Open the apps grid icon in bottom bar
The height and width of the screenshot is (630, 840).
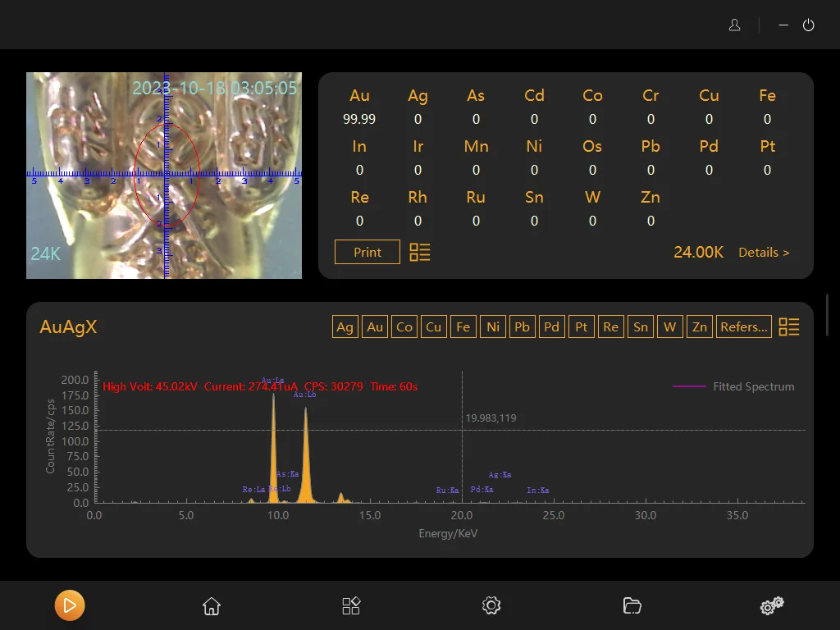351,606
